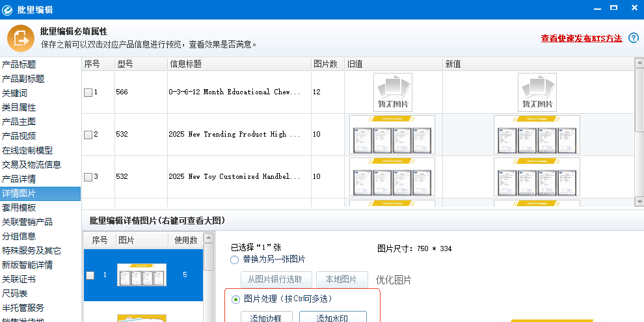Sort table by 图片数 column header

(325, 64)
